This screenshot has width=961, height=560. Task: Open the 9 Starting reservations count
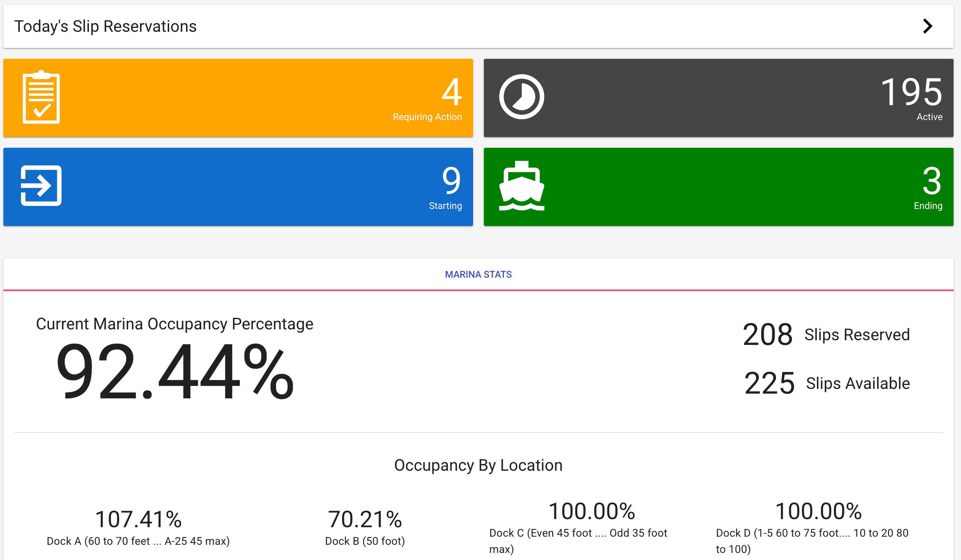click(451, 181)
